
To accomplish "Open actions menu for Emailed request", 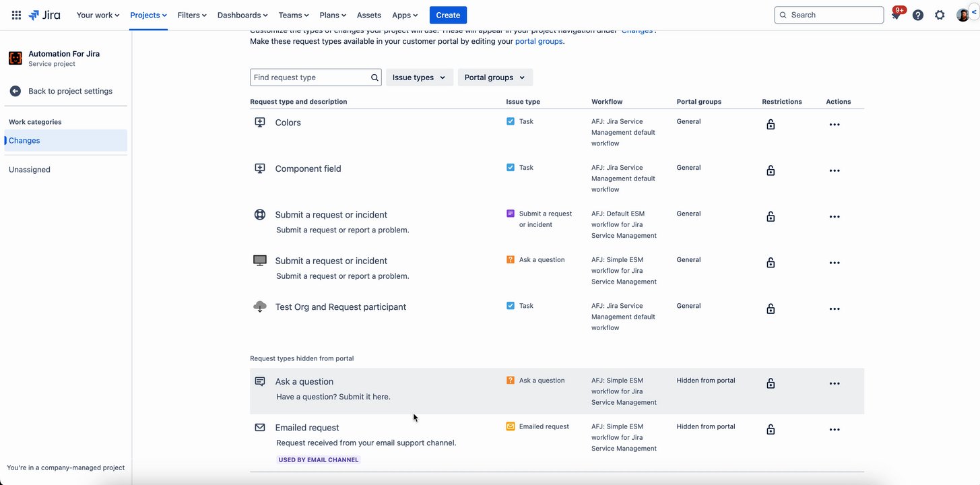I will pyautogui.click(x=835, y=430).
